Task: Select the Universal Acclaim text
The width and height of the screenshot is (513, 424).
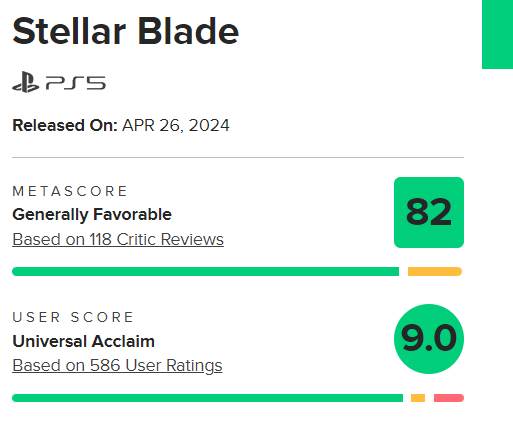Action: pyautogui.click(x=84, y=341)
